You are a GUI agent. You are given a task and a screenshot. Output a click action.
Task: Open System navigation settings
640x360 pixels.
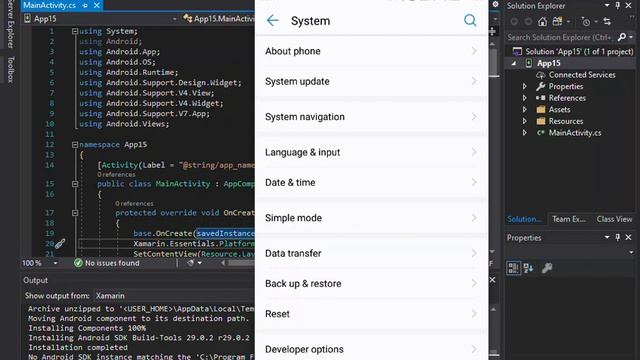pyautogui.click(x=371, y=117)
